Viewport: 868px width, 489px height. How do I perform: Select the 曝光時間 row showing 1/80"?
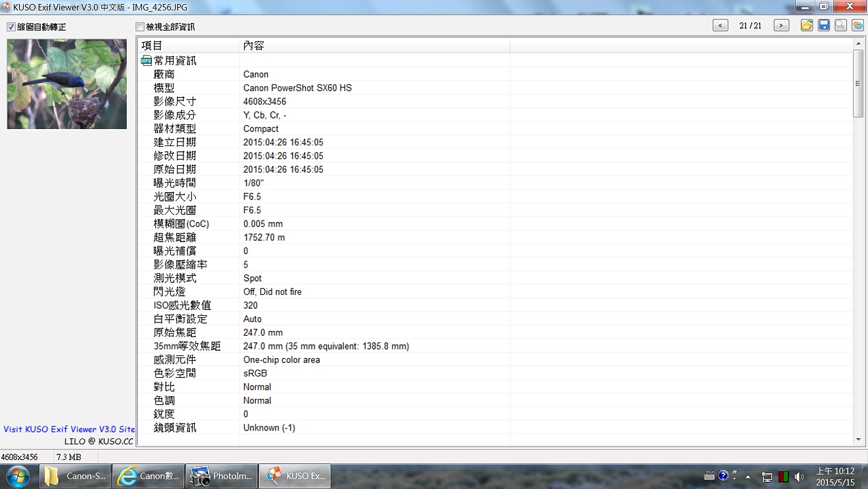(495, 183)
